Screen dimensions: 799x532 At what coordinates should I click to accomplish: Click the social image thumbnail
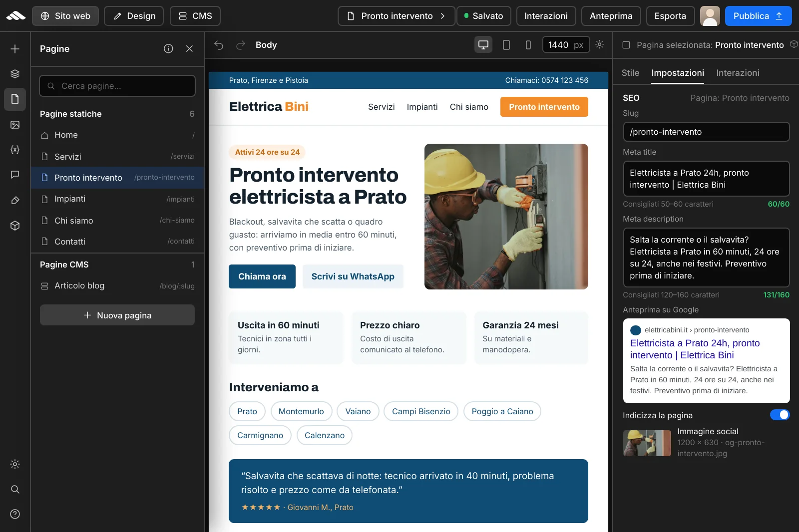coord(647,443)
